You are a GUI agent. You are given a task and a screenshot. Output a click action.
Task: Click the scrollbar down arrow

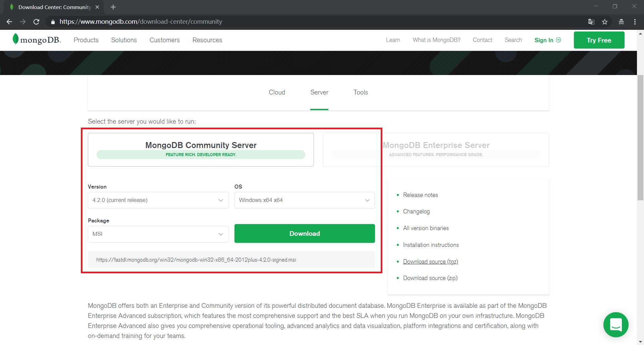[640, 342]
